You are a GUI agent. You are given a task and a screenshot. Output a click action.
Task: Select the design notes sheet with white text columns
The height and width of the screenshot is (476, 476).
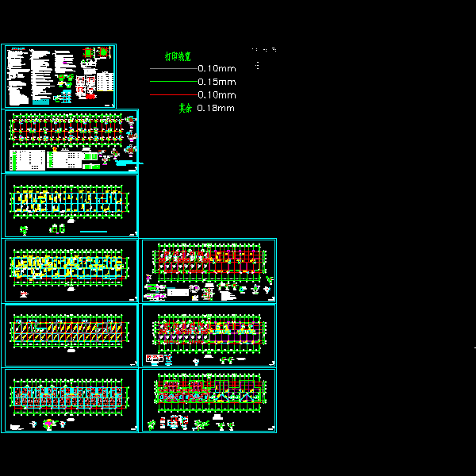point(59,76)
